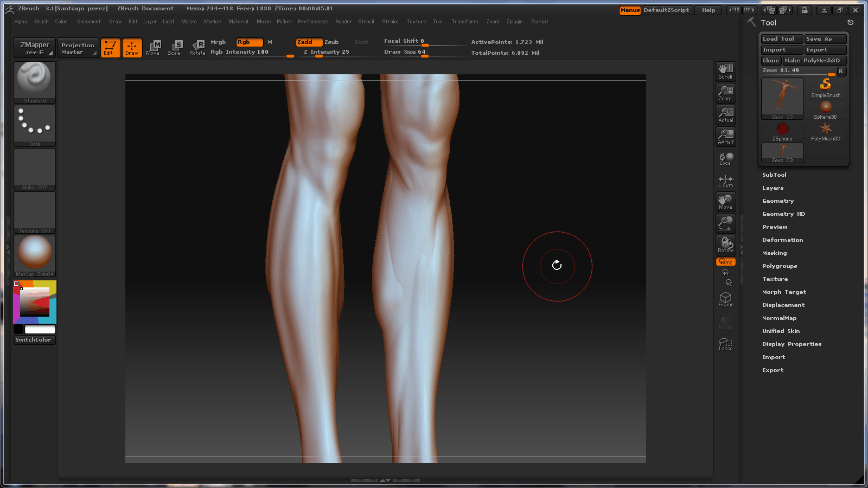Viewport: 868px width, 488px height.
Task: Open the Preferences menu
Action: pos(312,22)
